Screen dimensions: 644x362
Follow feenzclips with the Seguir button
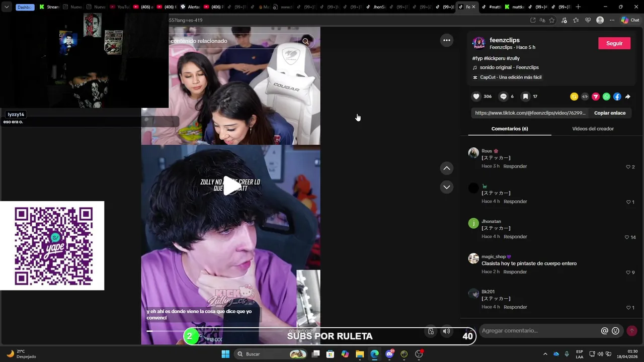614,43
